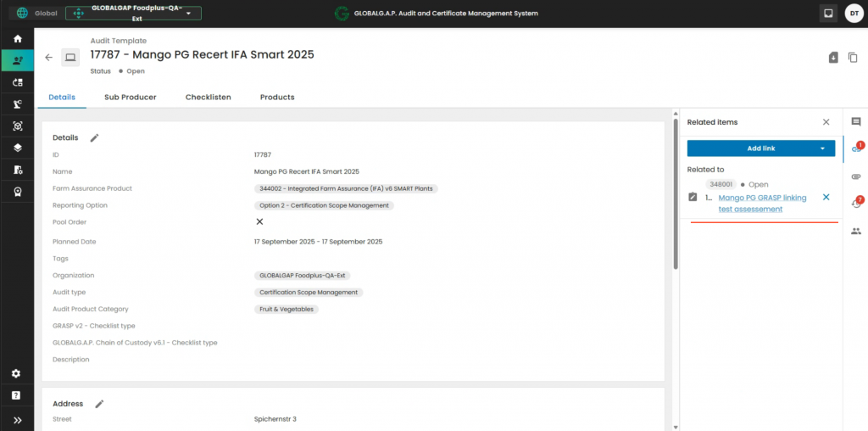Switch to the Checklisten tab

[208, 98]
